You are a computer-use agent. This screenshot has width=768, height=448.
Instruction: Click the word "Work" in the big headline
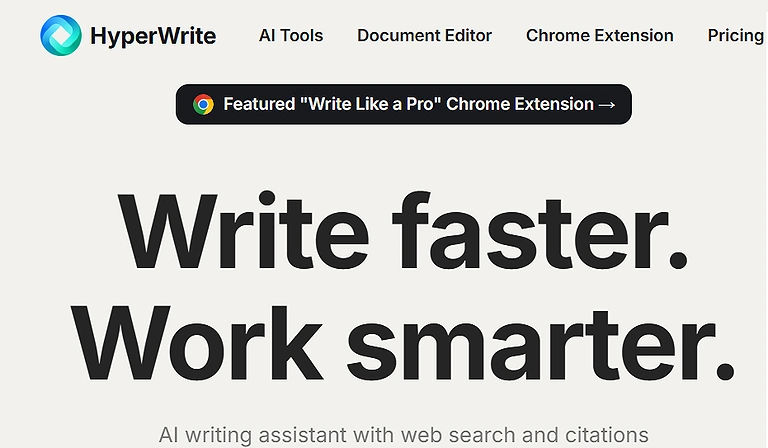[x=197, y=343]
